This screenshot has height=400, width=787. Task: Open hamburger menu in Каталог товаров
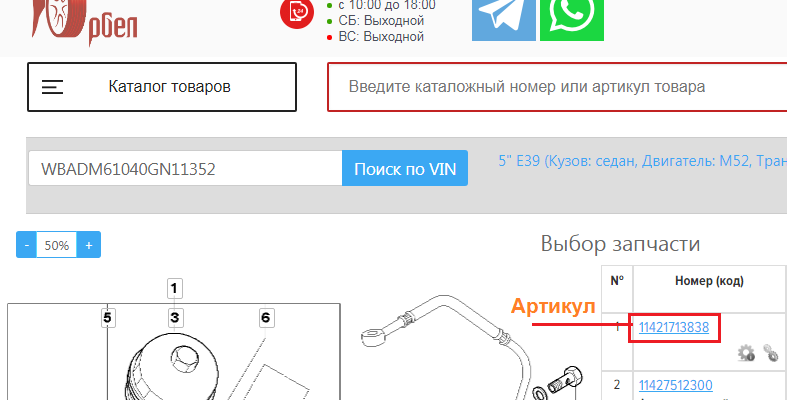coord(52,87)
